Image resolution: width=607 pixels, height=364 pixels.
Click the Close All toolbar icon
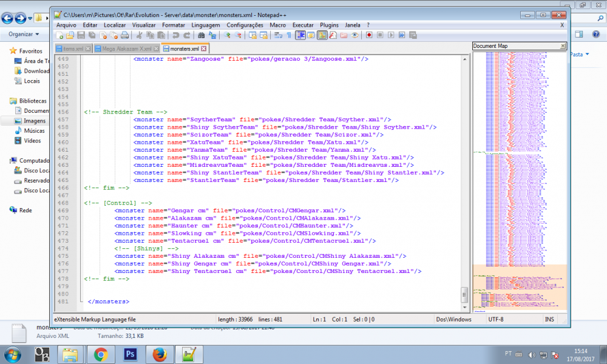(114, 35)
